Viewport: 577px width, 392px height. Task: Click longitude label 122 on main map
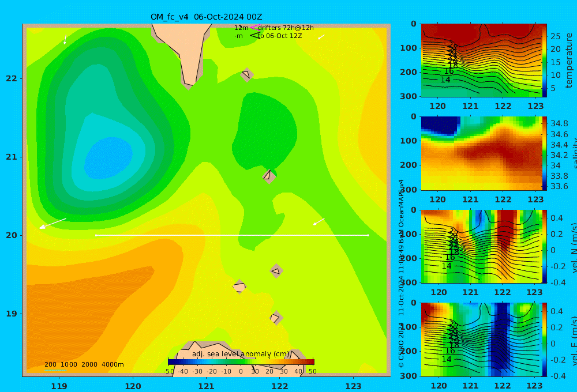tap(280, 386)
